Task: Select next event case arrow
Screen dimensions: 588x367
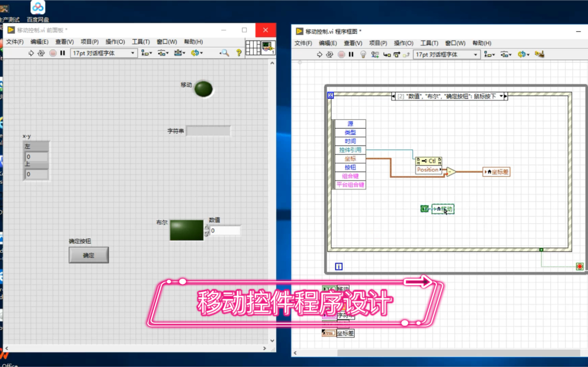Action: 506,96
